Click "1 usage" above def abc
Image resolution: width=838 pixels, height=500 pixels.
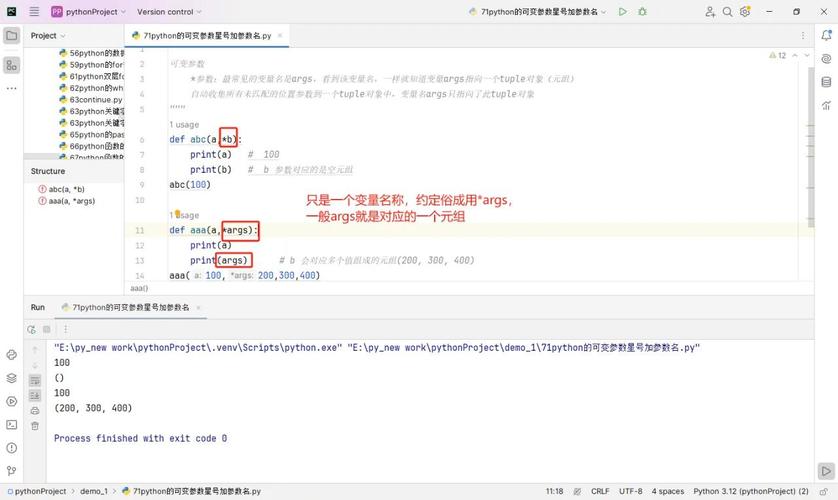tap(184, 124)
